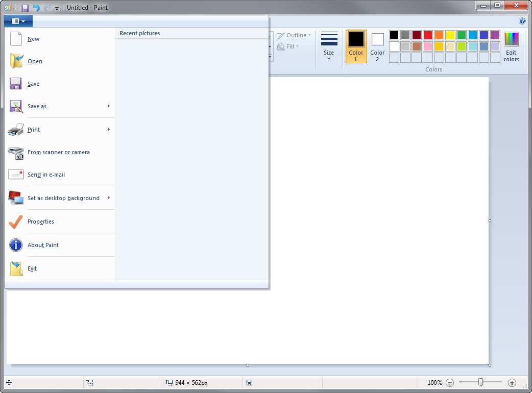Pick the green color swatch
Image resolution: width=532 pixels, height=393 pixels.
click(462, 35)
